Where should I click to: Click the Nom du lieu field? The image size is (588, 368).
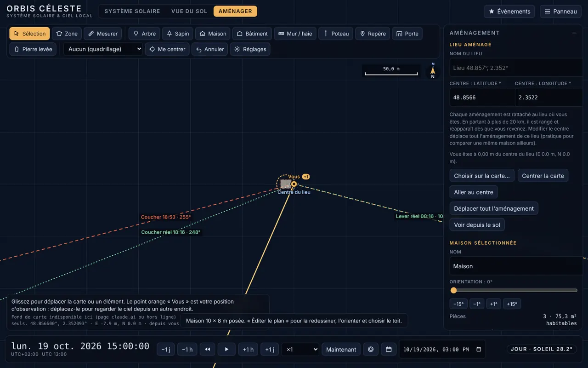(516, 68)
